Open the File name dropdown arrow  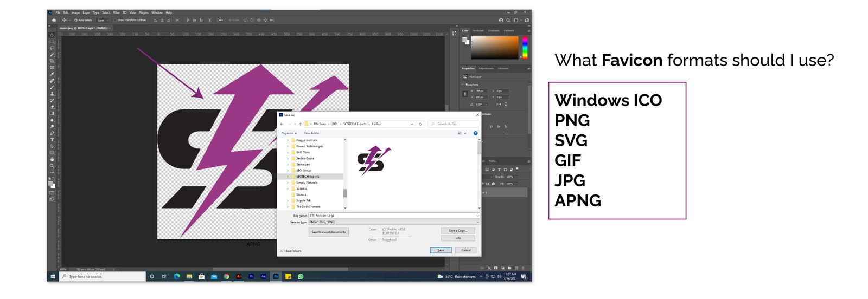pos(478,216)
